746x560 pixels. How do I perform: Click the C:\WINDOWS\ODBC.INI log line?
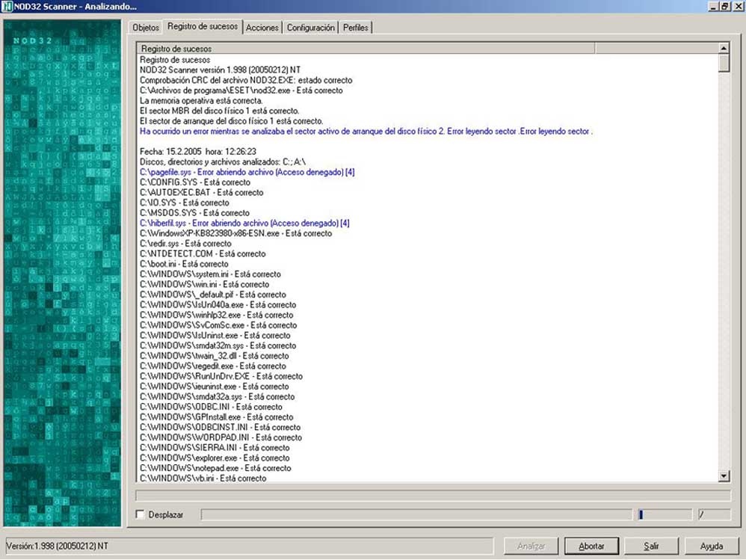pyautogui.click(x=211, y=407)
